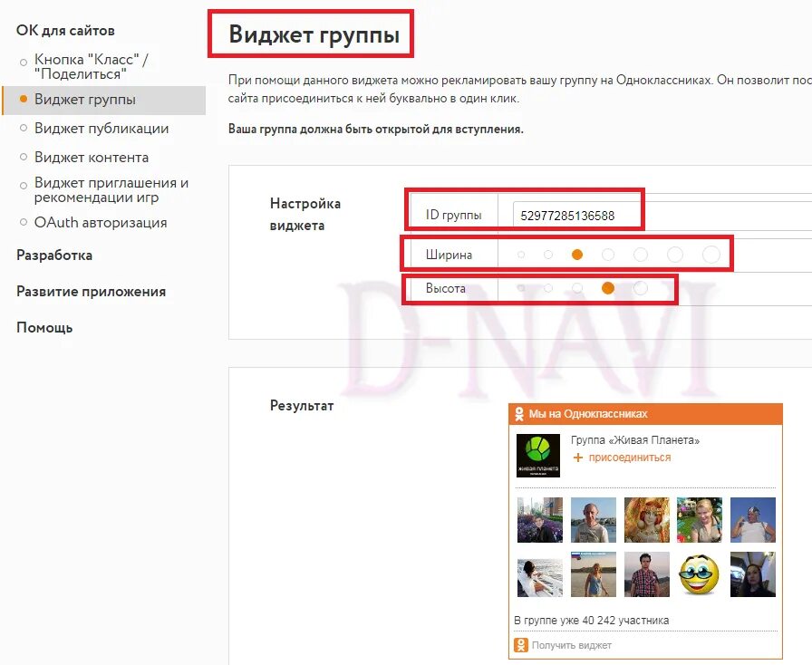812x665 pixels.
Task: Select the first Ширина radio option
Action: tap(521, 255)
